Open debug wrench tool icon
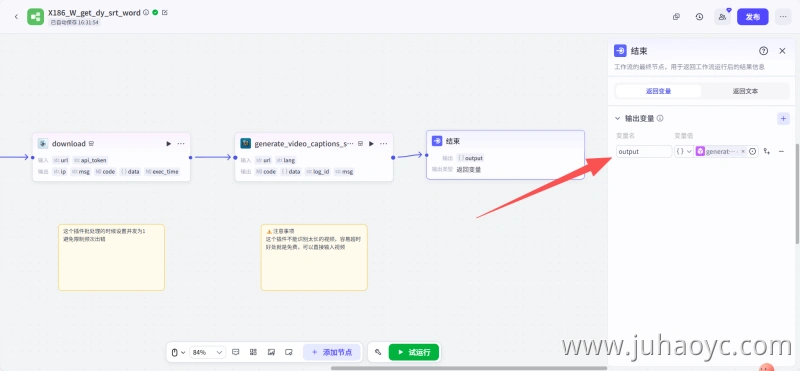Image resolution: width=800 pixels, height=371 pixels. [x=378, y=352]
